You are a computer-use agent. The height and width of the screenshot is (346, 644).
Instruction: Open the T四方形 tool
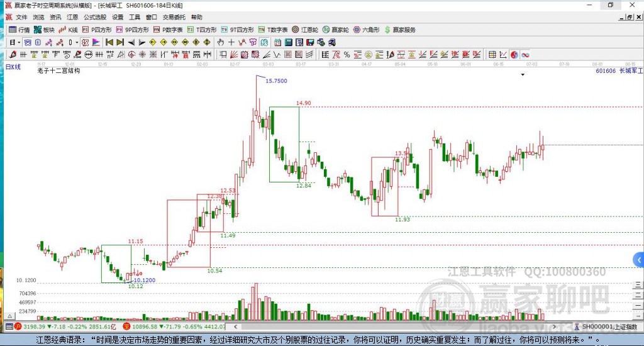click(x=202, y=30)
